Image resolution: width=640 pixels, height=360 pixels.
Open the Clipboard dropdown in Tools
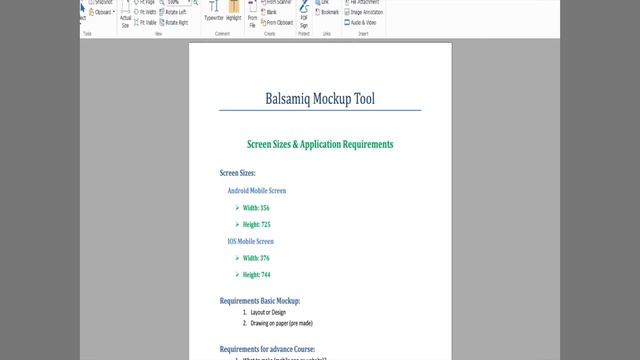tap(102, 12)
